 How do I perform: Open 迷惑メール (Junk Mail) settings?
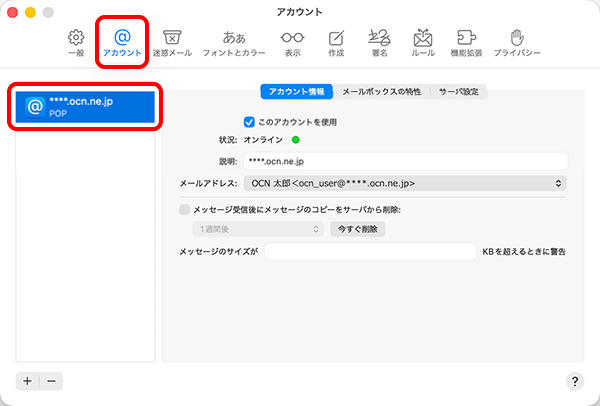coord(172,40)
